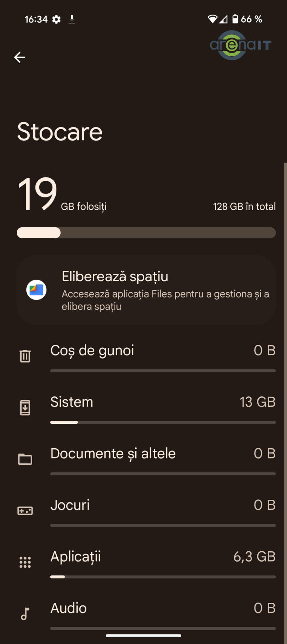Viewport: 287px width, 644px height.
Task: Open the Coș de gunoi entry
Action: (92, 350)
